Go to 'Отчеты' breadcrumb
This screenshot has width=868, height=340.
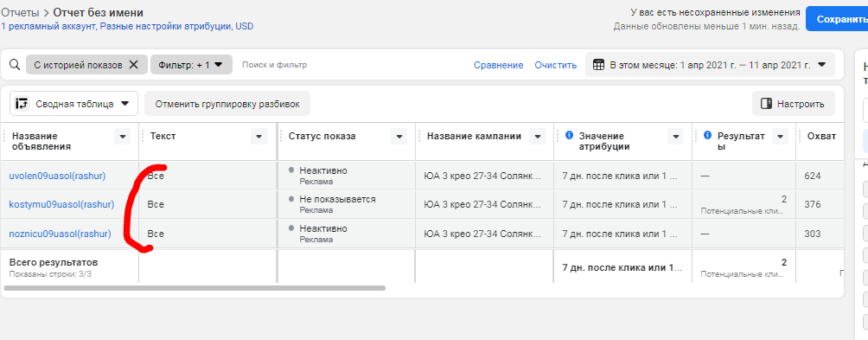click(20, 13)
